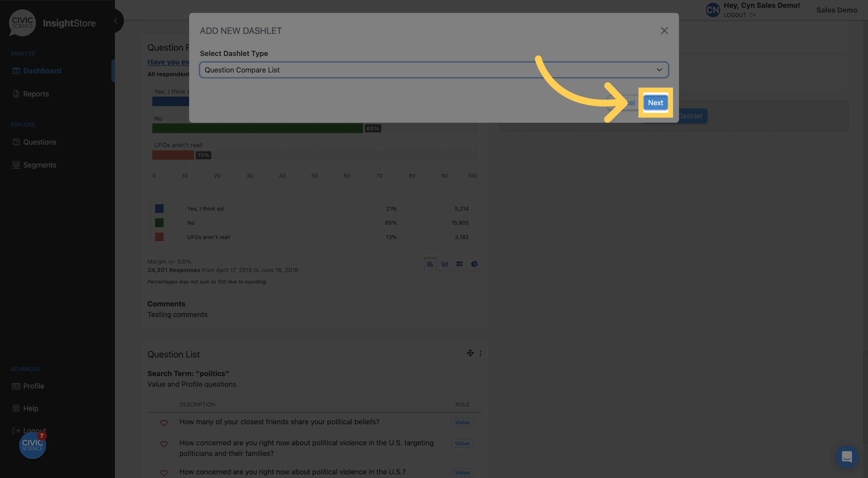Open question about violence targeting politicians

click(x=306, y=448)
